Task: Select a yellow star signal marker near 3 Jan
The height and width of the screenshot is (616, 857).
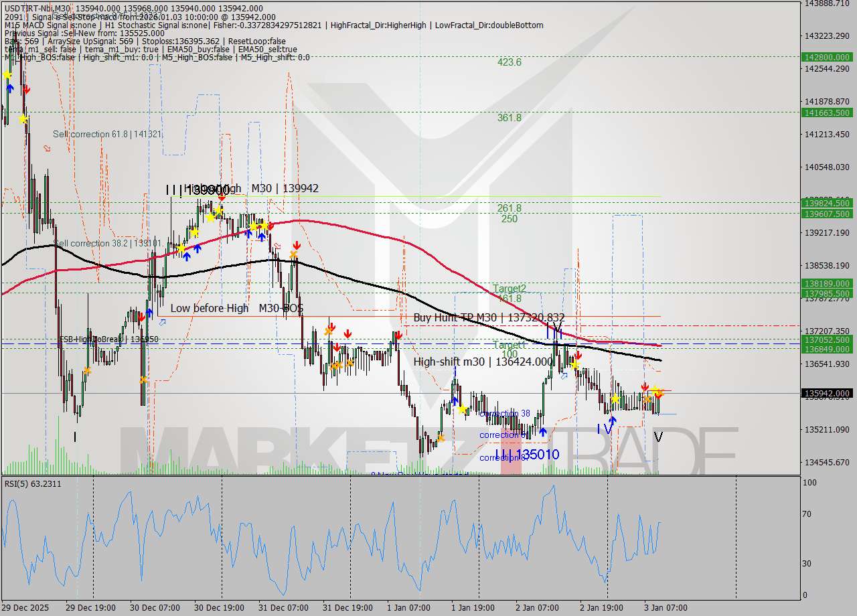Action: click(x=658, y=389)
